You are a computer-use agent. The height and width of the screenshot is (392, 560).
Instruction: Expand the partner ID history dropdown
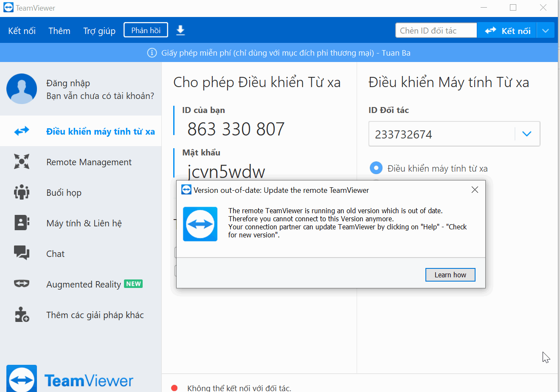(527, 134)
